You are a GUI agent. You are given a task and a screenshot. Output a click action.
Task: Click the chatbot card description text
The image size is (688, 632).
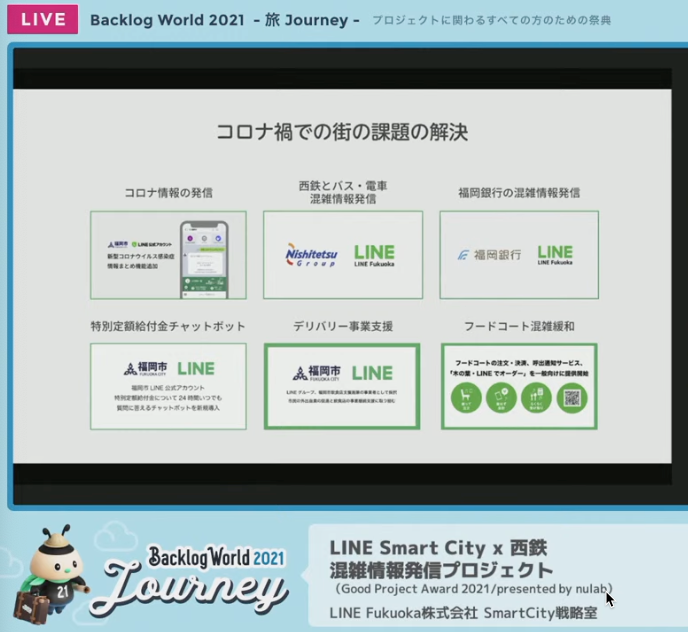168,398
